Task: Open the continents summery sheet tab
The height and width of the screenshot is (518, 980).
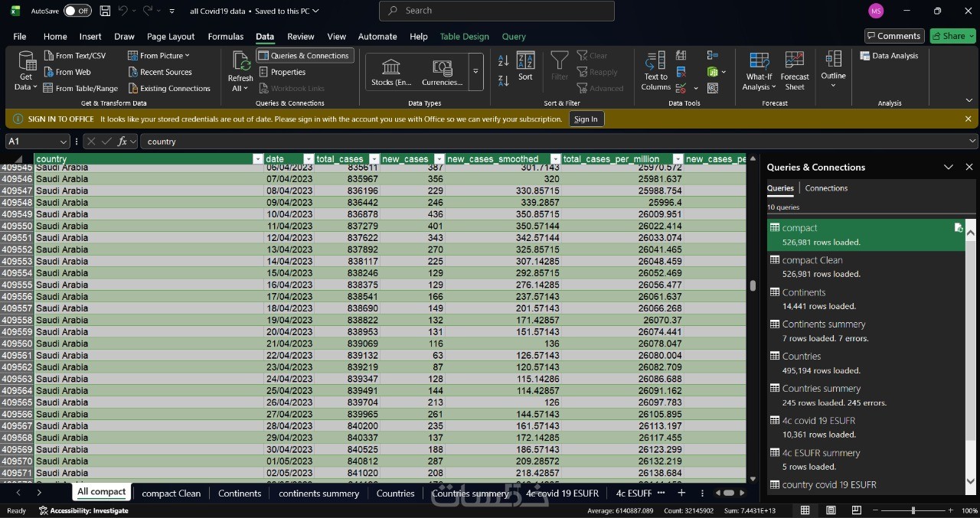Action: [318, 494]
